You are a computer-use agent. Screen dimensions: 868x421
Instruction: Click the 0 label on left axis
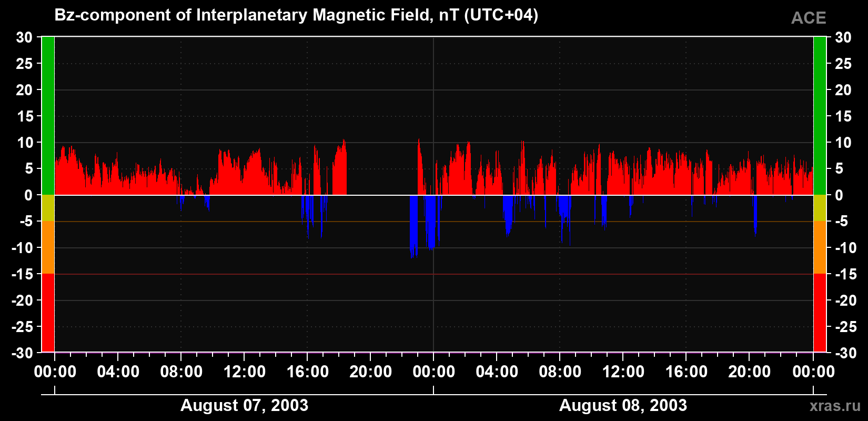(28, 195)
